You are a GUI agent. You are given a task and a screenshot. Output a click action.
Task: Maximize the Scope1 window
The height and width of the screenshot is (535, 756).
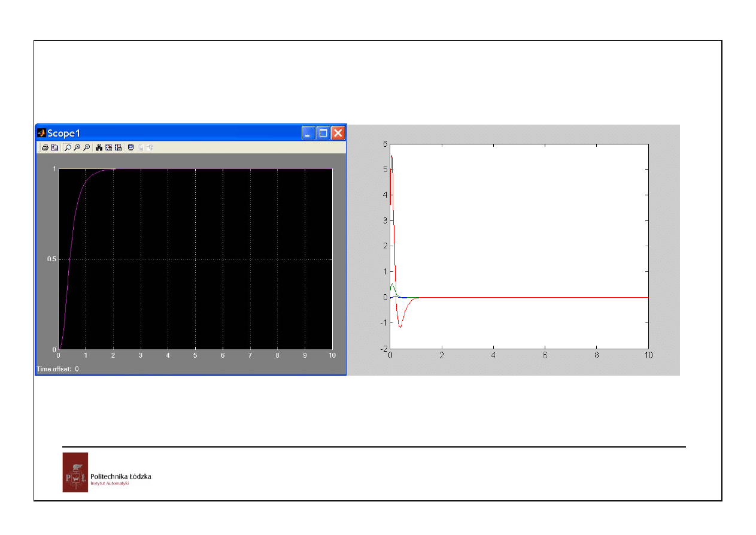[x=323, y=133]
